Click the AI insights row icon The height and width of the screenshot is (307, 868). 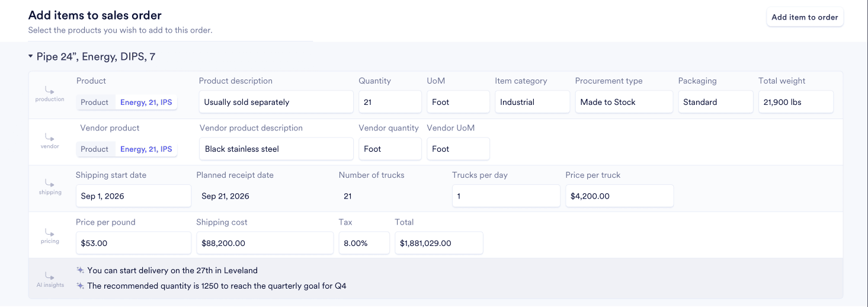(x=50, y=276)
